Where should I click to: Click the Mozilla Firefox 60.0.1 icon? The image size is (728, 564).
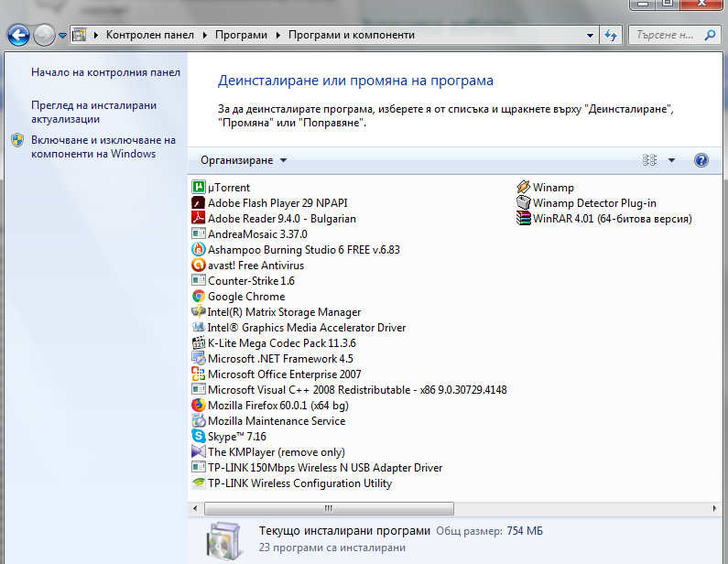199,406
